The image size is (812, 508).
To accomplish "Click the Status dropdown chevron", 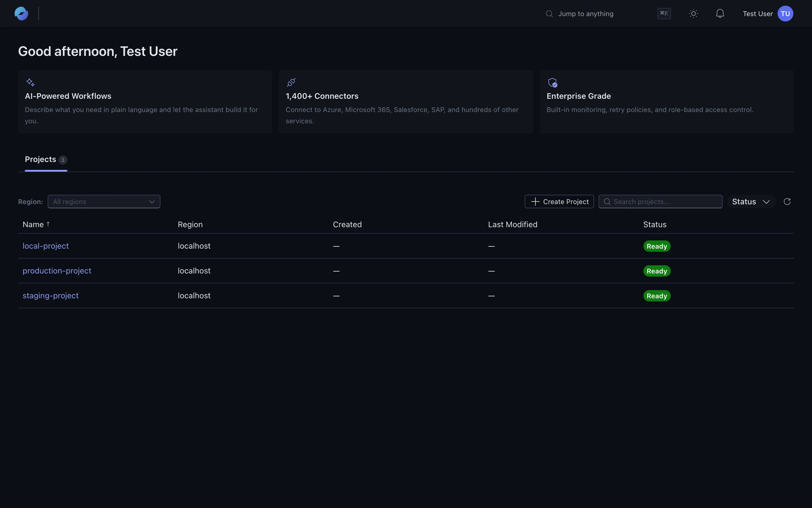I will [x=766, y=202].
